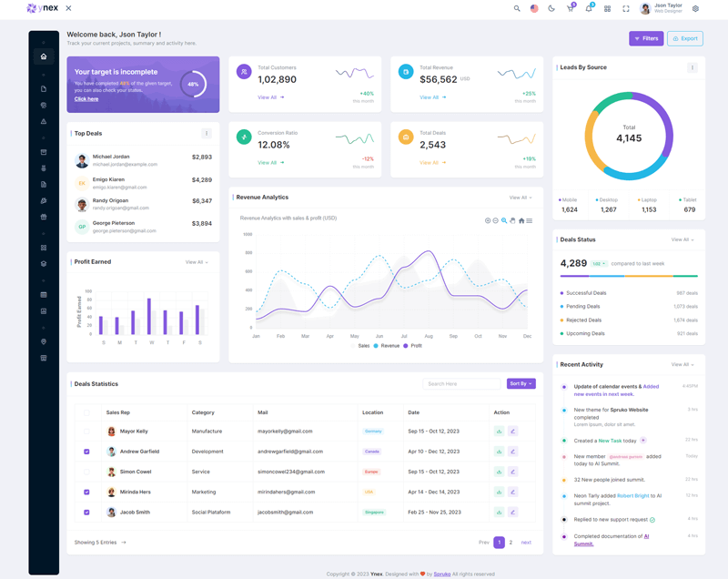Select the US flag language icon
This screenshot has width=728, height=579.
click(534, 9)
